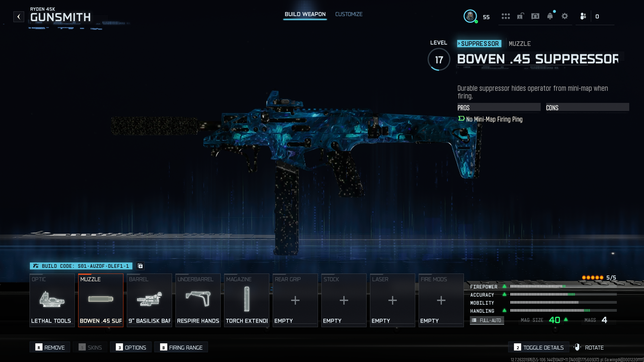This screenshot has height=362, width=644.
Task: Click the Firepower stat bar
Action: [x=563, y=286]
